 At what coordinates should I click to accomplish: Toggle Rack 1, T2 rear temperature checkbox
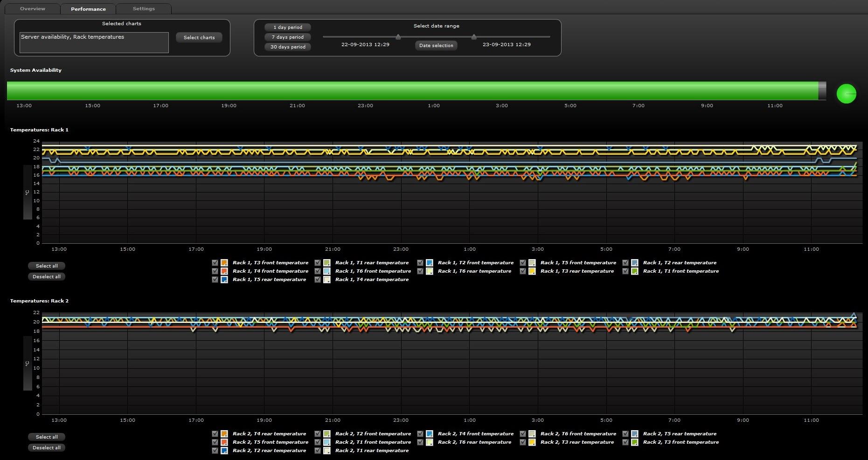tap(625, 263)
